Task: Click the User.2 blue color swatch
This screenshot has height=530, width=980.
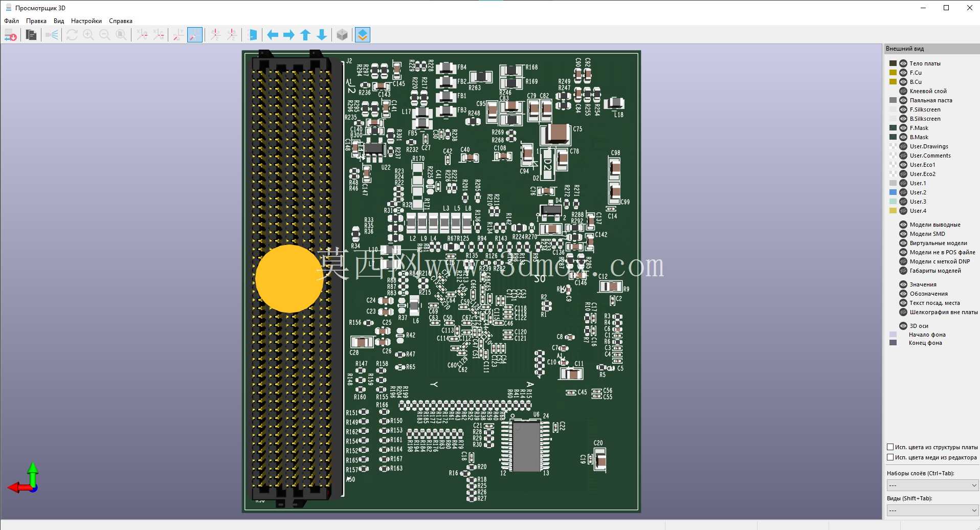Action: pos(893,192)
